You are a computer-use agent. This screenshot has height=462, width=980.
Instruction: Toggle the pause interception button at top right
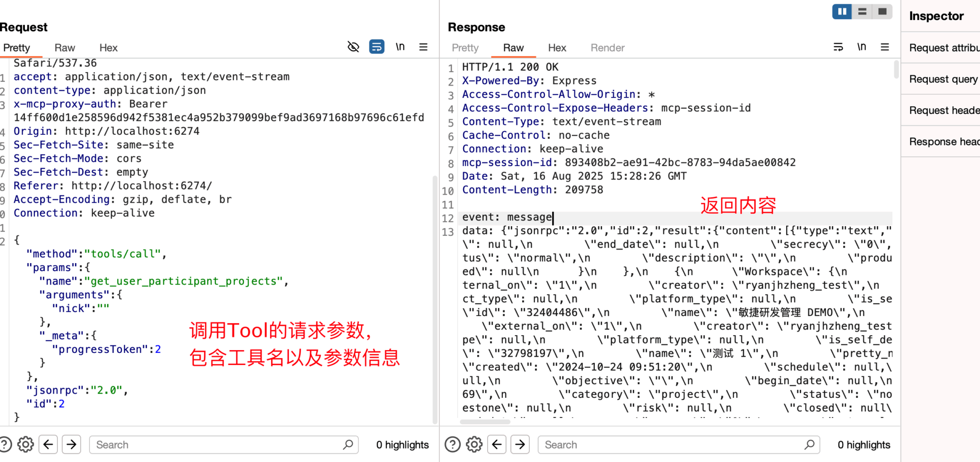[x=842, y=11]
